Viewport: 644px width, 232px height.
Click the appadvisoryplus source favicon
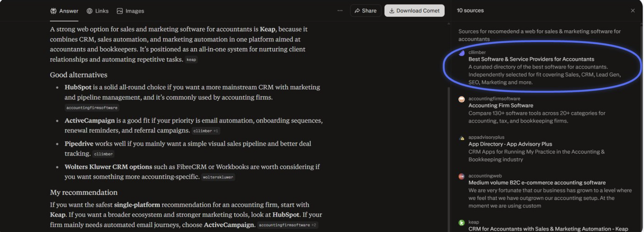[462, 138]
